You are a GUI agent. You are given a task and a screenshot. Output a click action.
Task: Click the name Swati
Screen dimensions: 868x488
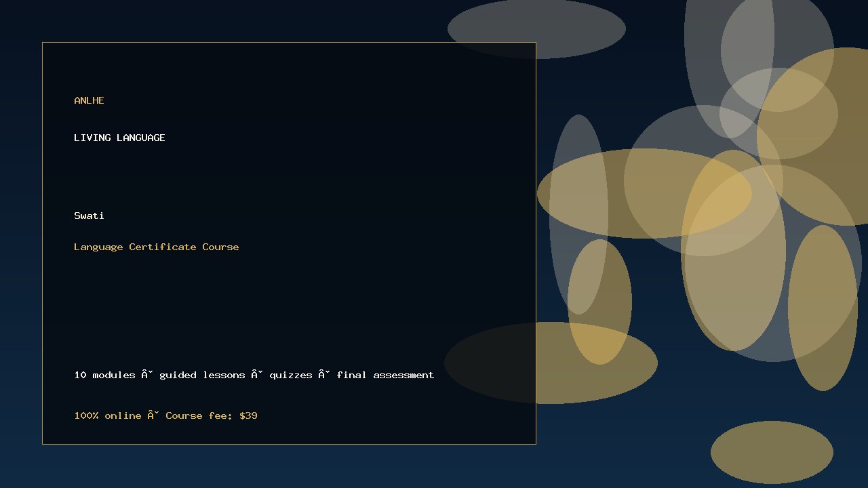pyautogui.click(x=89, y=216)
